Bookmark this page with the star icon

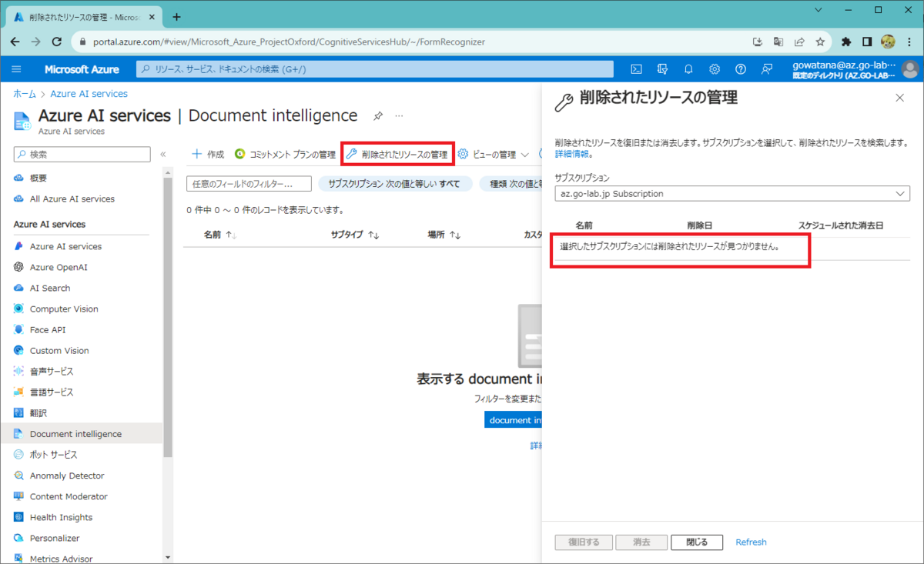(821, 42)
